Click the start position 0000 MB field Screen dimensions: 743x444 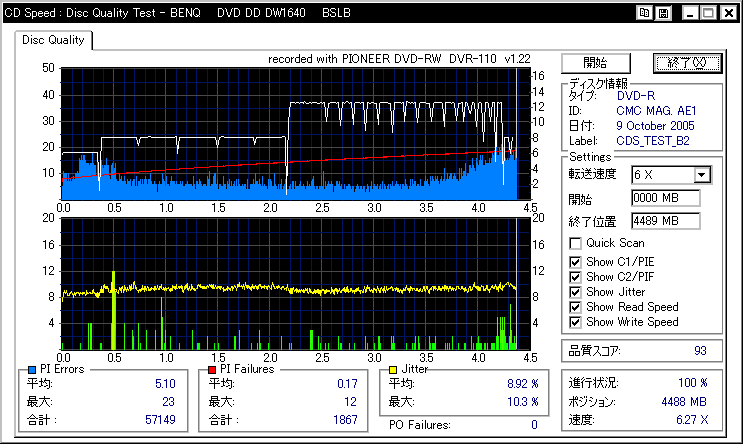tap(664, 197)
